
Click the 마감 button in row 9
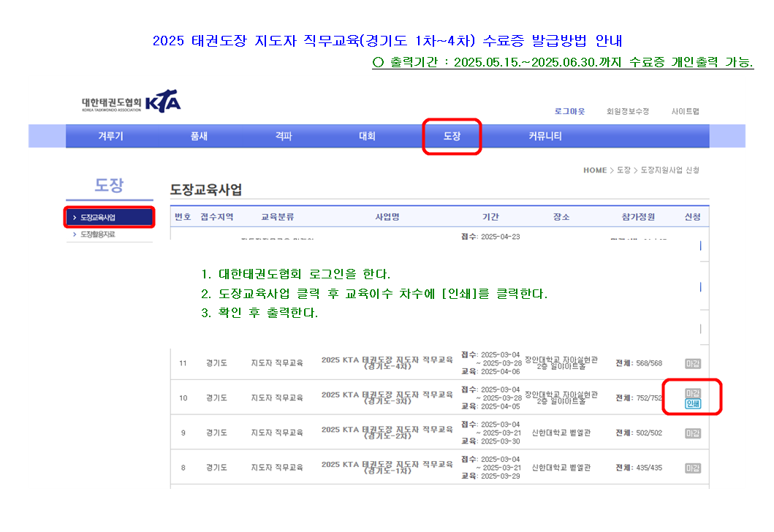click(693, 433)
